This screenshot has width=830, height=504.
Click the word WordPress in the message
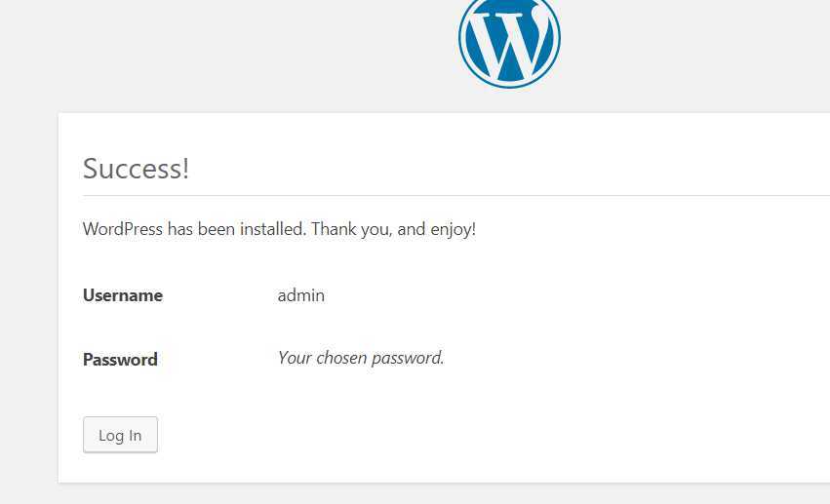[123, 229]
